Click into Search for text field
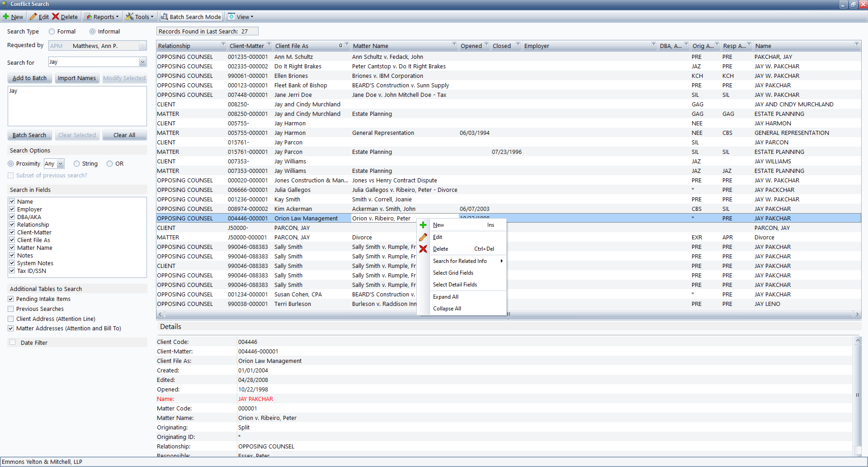This screenshot has width=868, height=467. point(94,62)
